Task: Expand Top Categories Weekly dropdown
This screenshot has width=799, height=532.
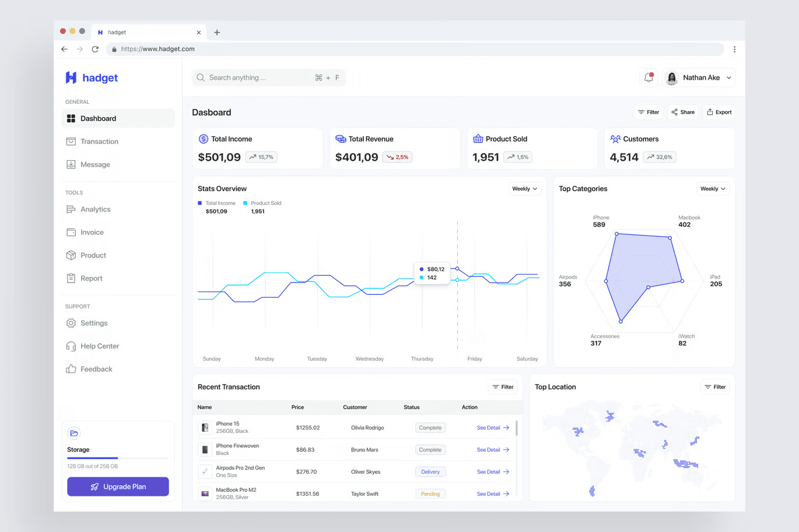Action: [x=713, y=189]
